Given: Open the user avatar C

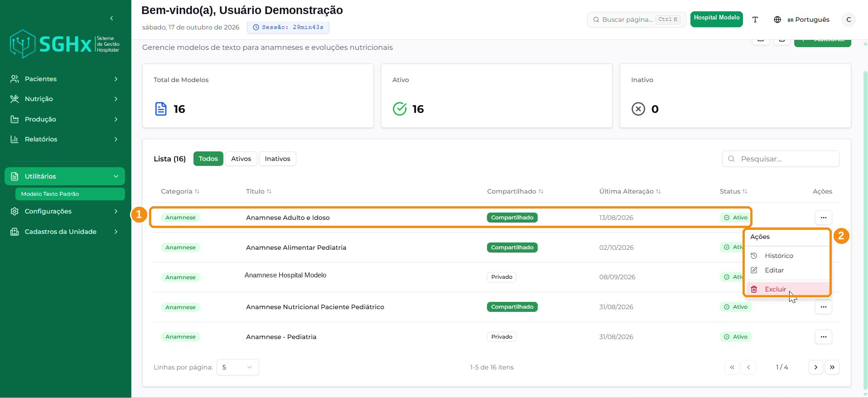Looking at the screenshot, I should pyautogui.click(x=849, y=19).
